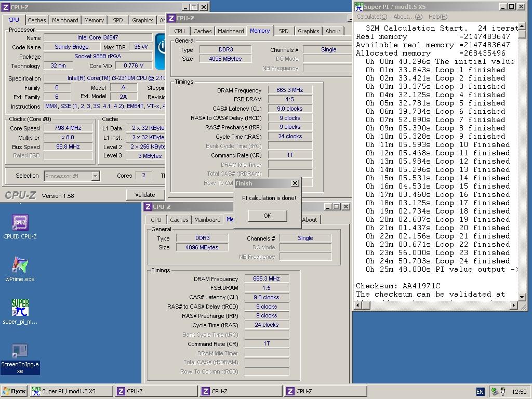
Task: Click the language indicator EN in tray
Action: (480, 392)
